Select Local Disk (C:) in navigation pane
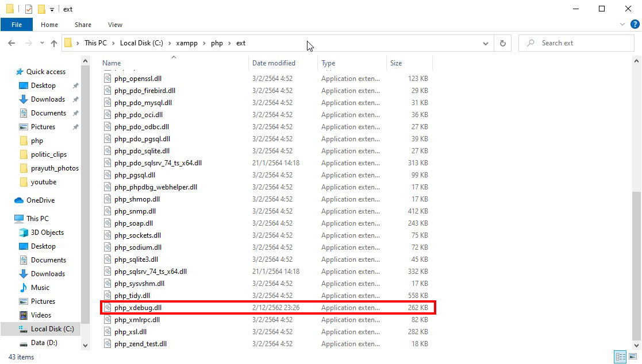The width and height of the screenshot is (642, 364). click(52, 329)
